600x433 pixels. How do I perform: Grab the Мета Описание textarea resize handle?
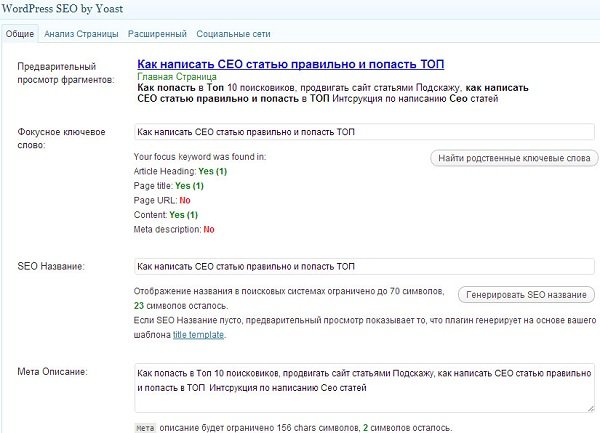click(590, 408)
